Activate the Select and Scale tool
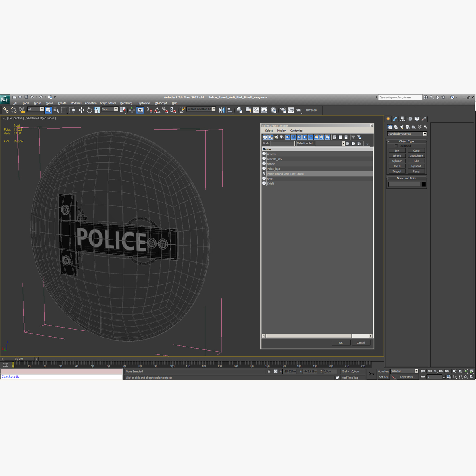This screenshot has height=476, width=476. click(97, 110)
